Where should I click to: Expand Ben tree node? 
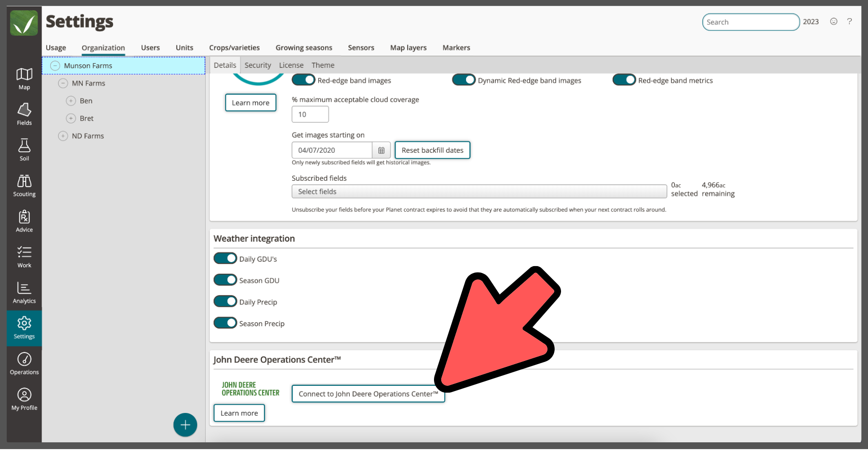(x=71, y=101)
